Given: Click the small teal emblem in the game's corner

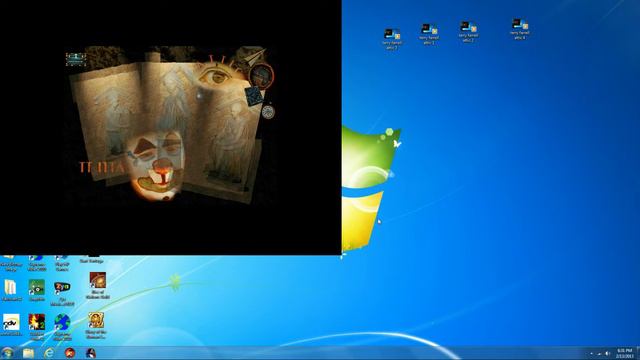Looking at the screenshot, I should [x=76, y=60].
